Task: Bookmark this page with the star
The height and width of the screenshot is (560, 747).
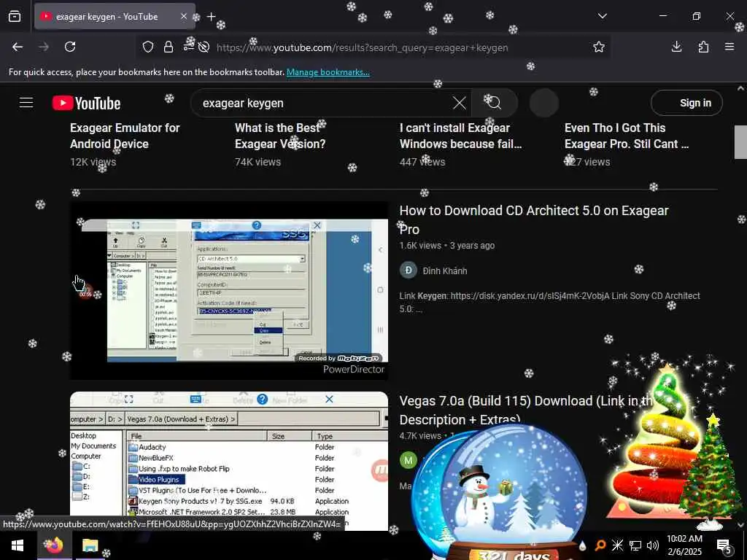Action: (x=599, y=47)
